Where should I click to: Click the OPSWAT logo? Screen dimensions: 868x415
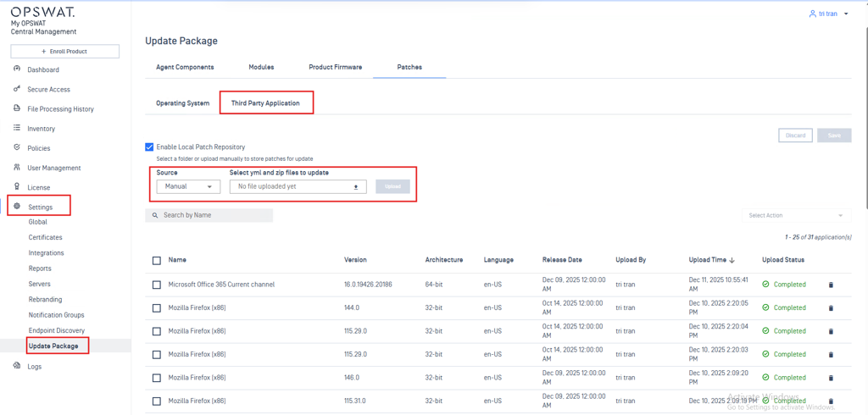42,12
